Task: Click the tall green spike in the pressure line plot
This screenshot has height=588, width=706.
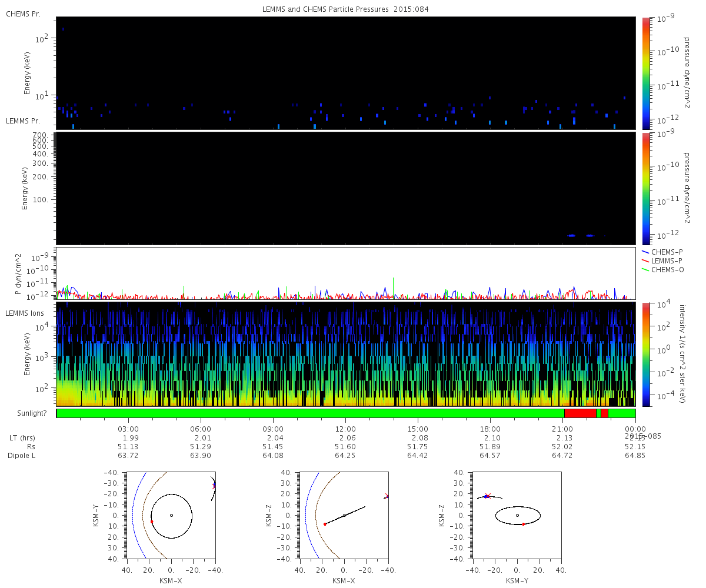Action: coord(393,282)
